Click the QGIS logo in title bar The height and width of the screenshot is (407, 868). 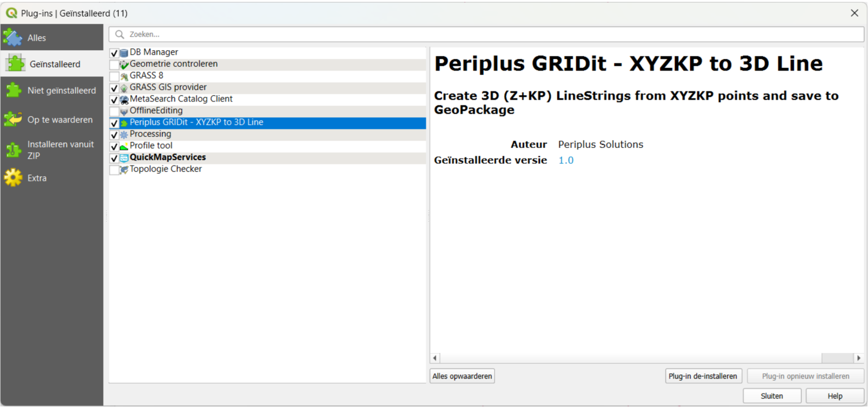pos(11,13)
